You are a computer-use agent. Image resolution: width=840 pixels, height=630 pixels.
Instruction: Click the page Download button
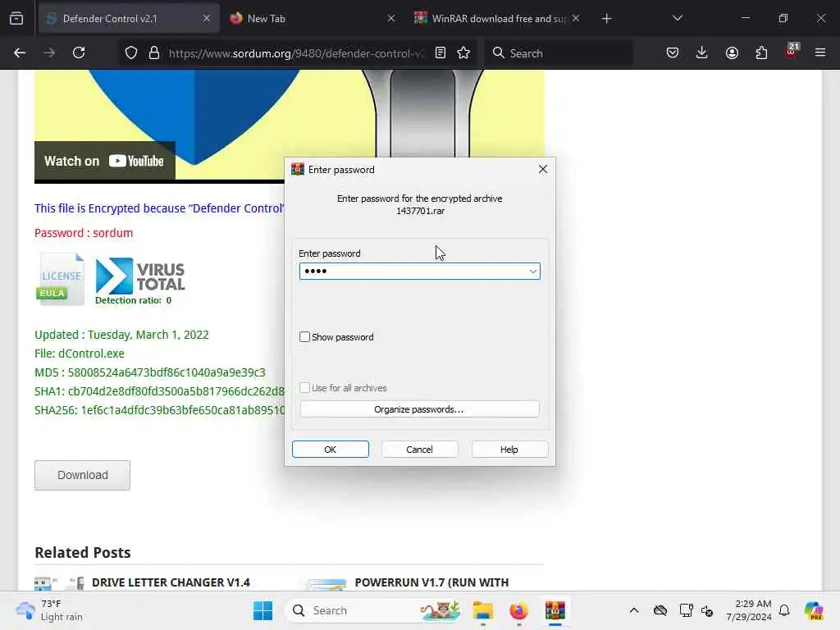(83, 475)
